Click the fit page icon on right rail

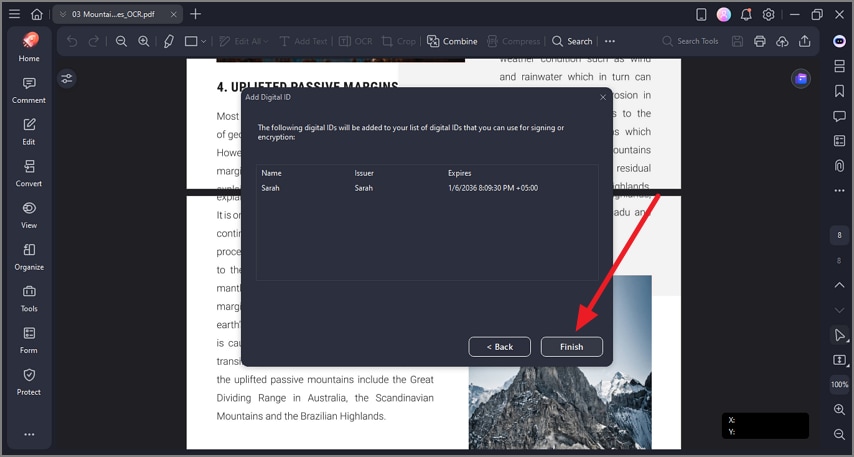coord(839,360)
